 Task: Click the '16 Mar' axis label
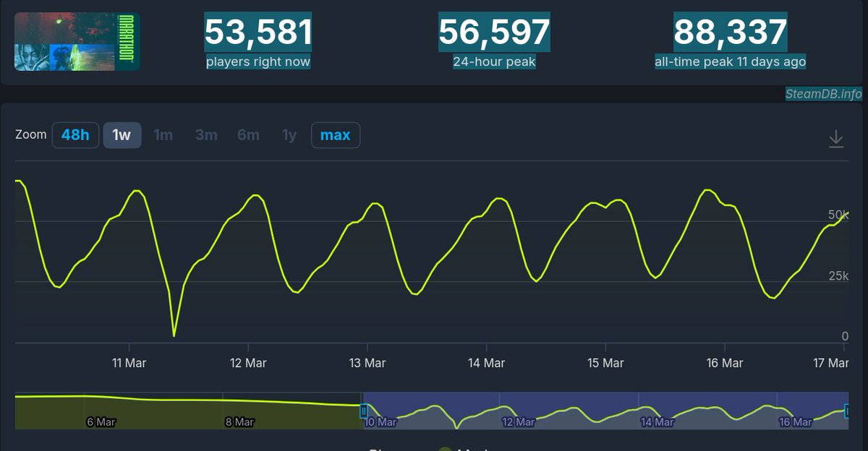tap(724, 363)
